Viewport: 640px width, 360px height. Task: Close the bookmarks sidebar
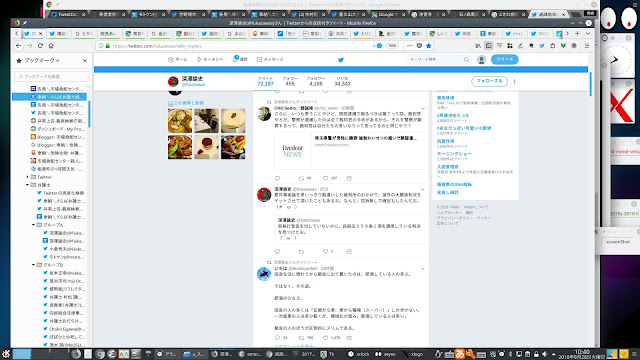[85, 60]
